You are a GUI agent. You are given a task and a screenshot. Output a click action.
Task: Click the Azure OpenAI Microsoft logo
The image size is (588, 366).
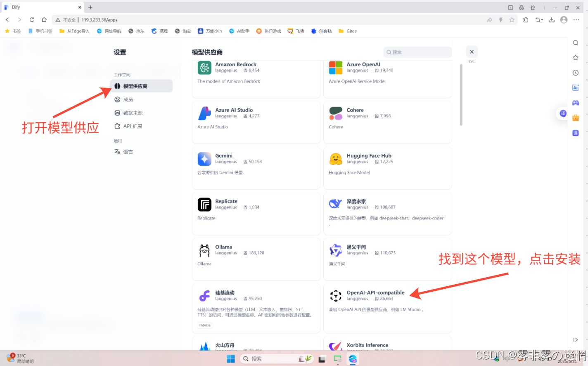pyautogui.click(x=336, y=68)
